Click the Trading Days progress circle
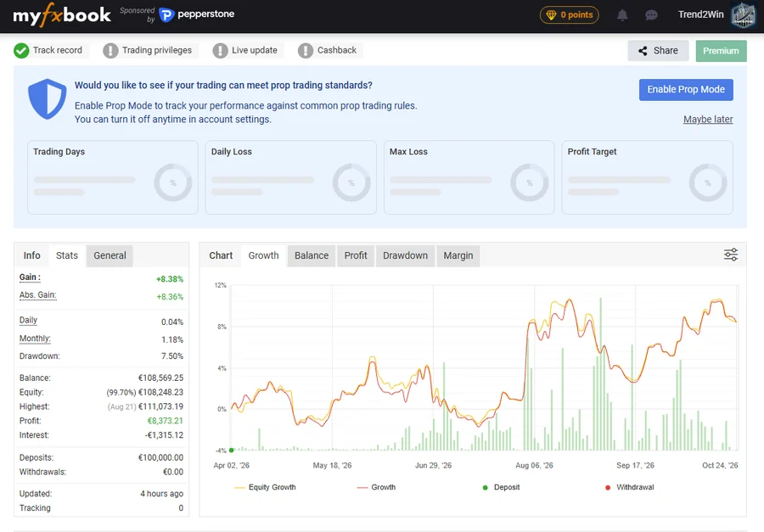The image size is (764, 532). tap(173, 182)
